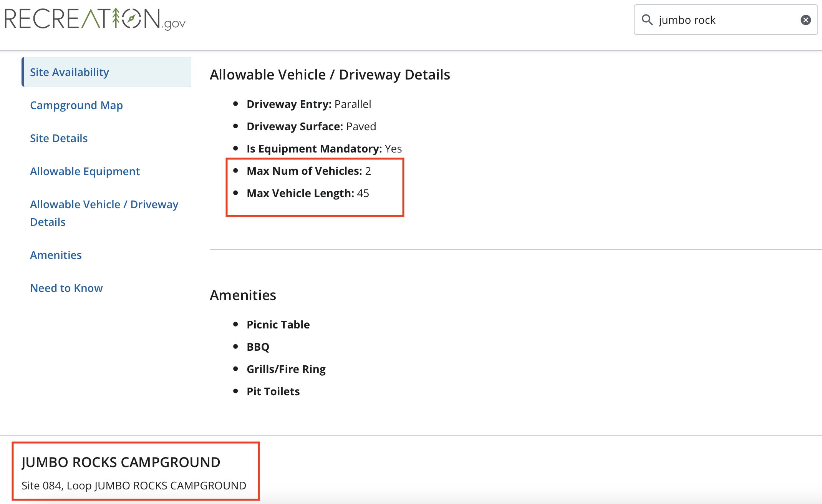Click the Amenities section heading

243,295
